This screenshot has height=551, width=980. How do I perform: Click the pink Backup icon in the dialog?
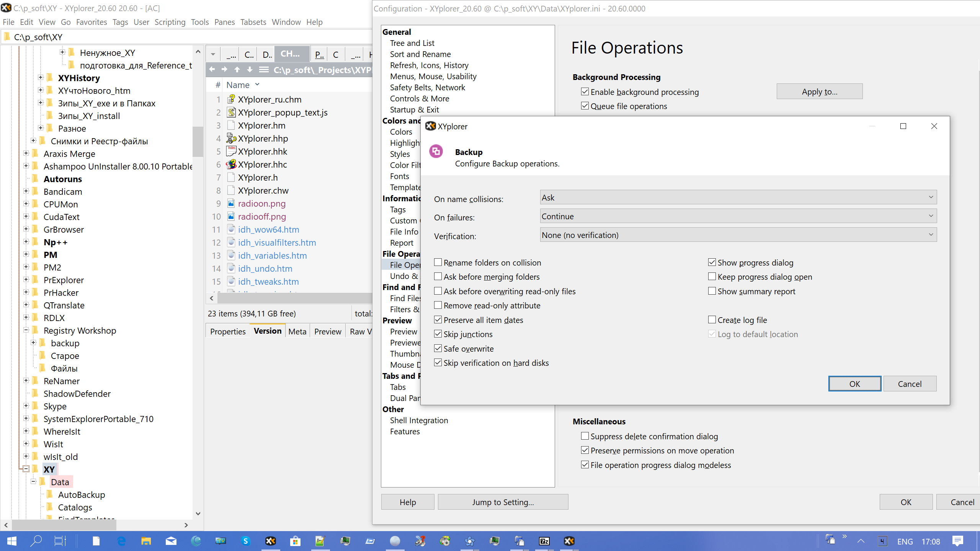click(x=436, y=151)
